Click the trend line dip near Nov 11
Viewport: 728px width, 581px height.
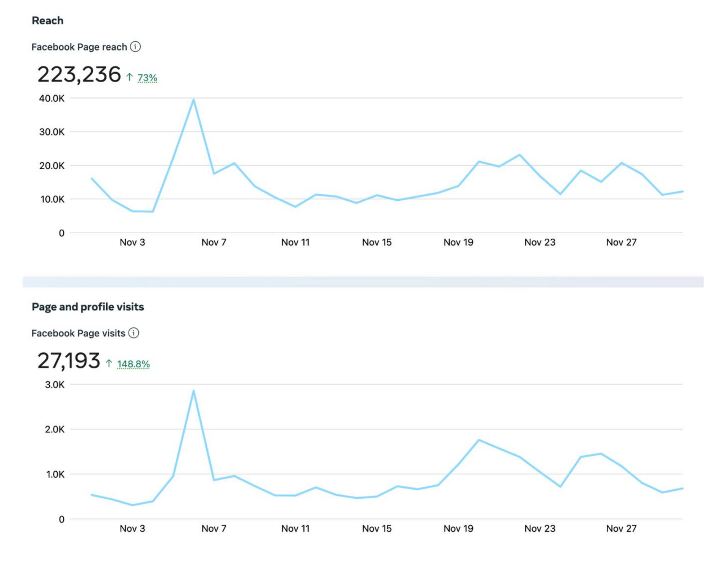(296, 207)
